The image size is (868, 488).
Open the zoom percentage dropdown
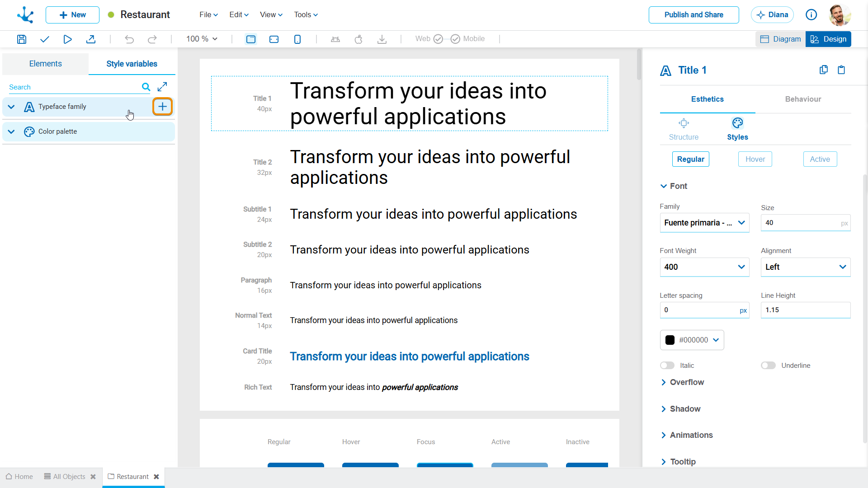tap(202, 39)
